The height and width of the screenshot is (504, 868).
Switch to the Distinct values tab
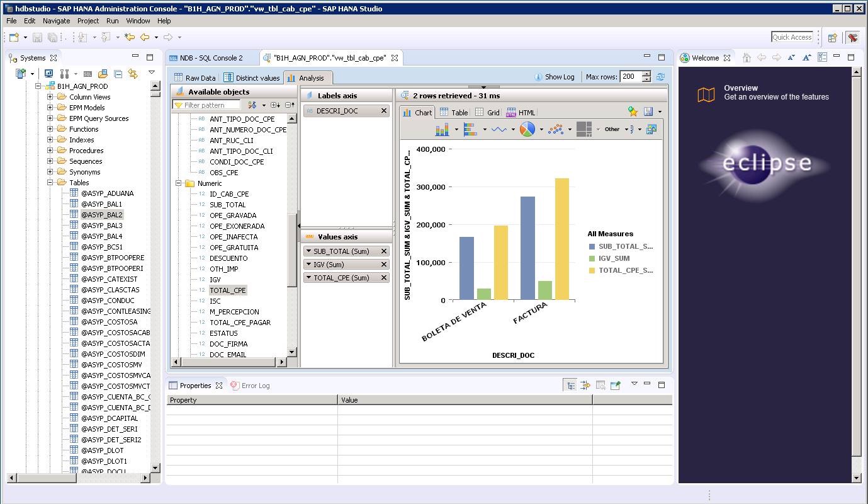[252, 78]
